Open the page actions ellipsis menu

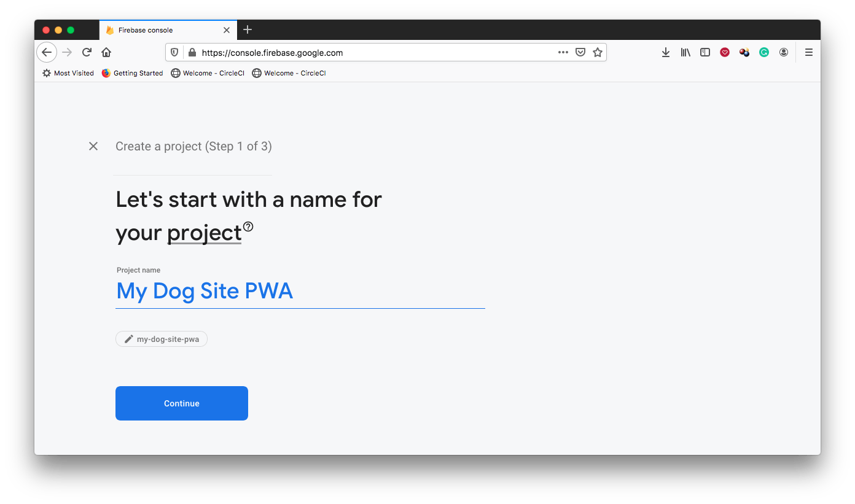pos(563,52)
